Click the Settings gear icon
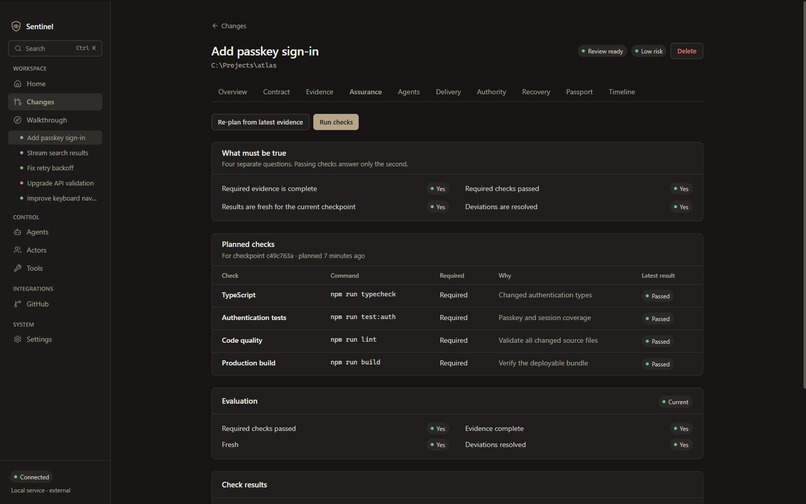 point(17,339)
